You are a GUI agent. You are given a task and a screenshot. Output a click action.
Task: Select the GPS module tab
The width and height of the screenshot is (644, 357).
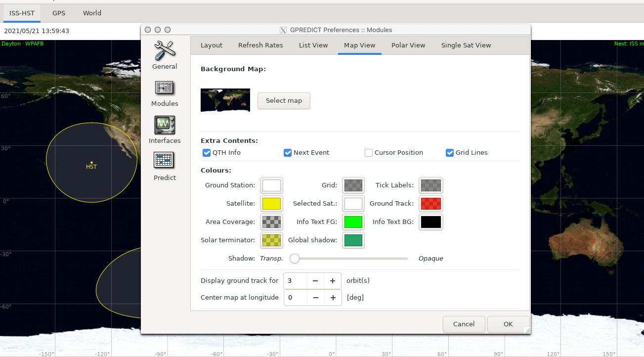(58, 13)
